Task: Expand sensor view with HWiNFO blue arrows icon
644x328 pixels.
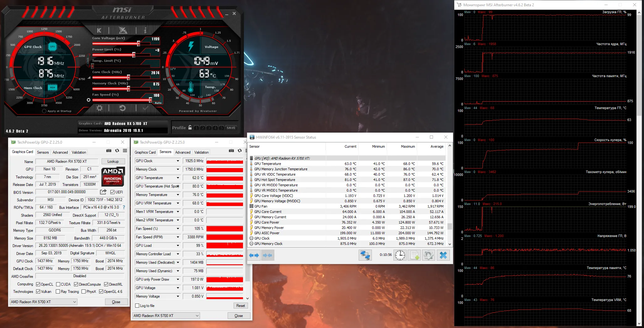Action: pyautogui.click(x=254, y=255)
